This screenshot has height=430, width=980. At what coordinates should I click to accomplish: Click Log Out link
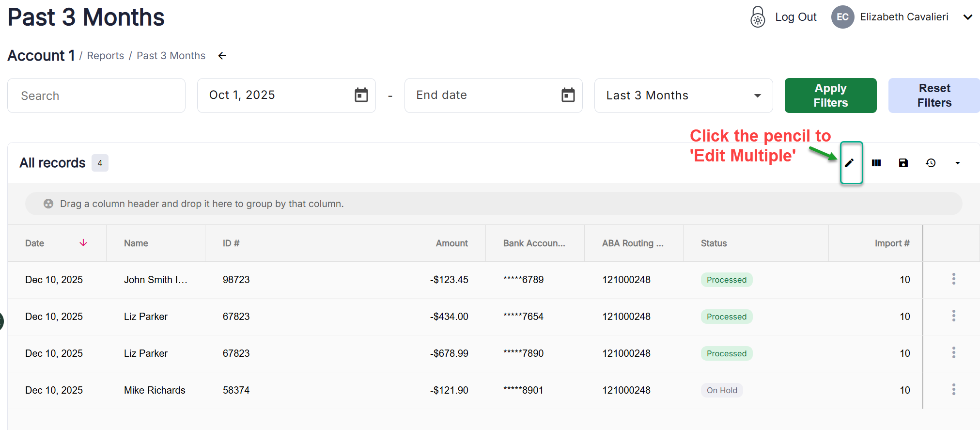[x=795, y=17]
